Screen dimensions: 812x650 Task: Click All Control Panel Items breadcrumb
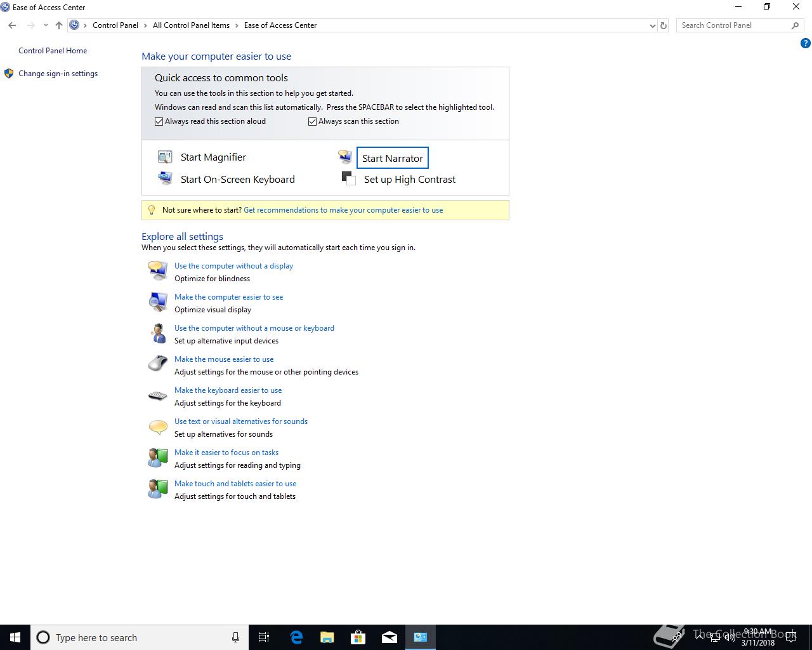pyautogui.click(x=191, y=25)
